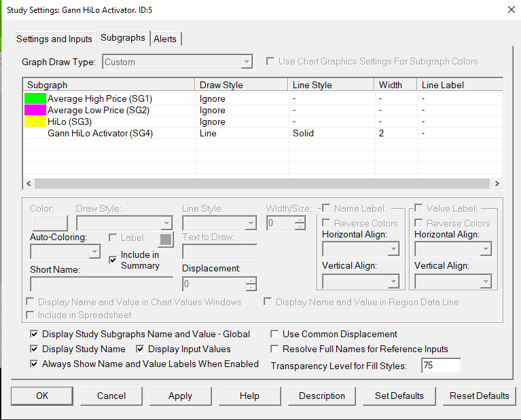Toggle Display Name and Value in Region Data Line
Image resolution: width=521 pixels, height=420 pixels.
(x=268, y=302)
